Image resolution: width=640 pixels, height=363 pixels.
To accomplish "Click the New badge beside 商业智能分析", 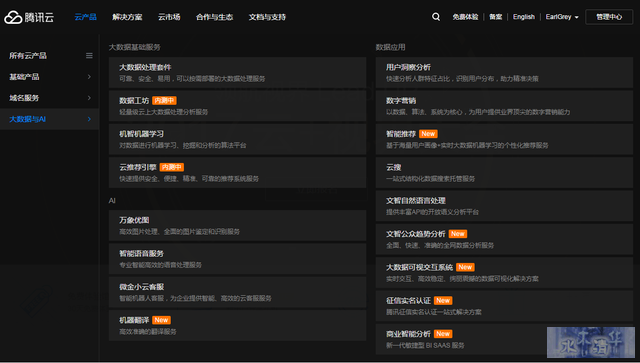I will click(x=443, y=334).
